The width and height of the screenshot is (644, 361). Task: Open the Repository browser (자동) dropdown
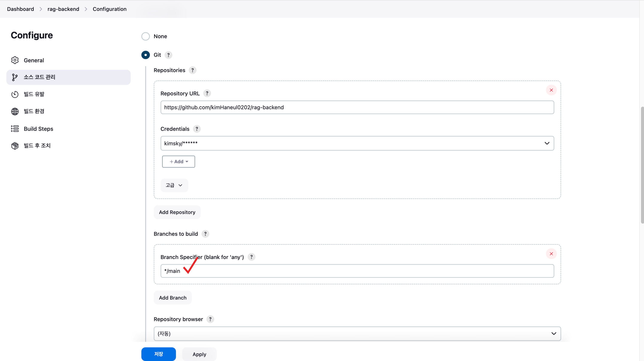tap(357, 334)
